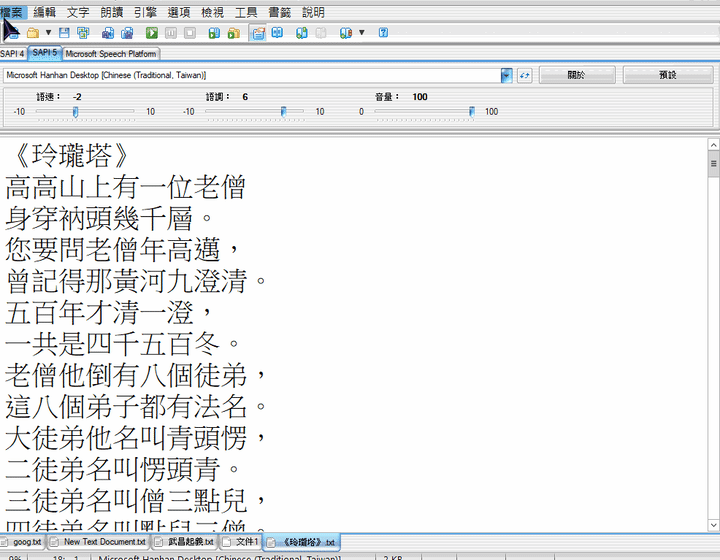The height and width of the screenshot is (560, 720).
Task: Click the greyed-out book icon
Action: point(321,33)
